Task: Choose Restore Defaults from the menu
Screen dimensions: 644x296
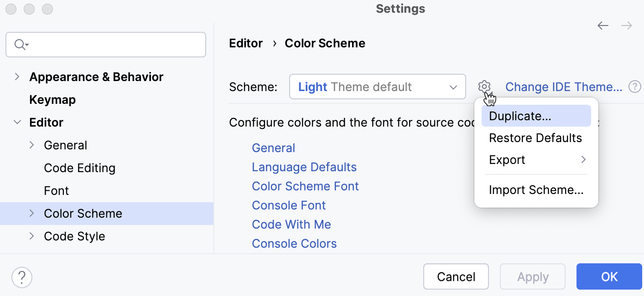Action: pos(535,138)
